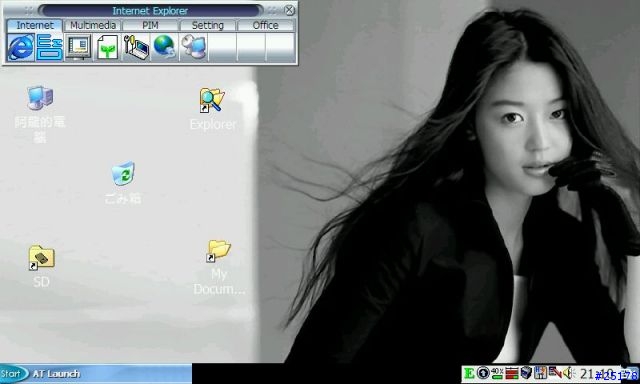Switch to the Internet tab
This screenshot has width=640, height=384.
point(35,25)
